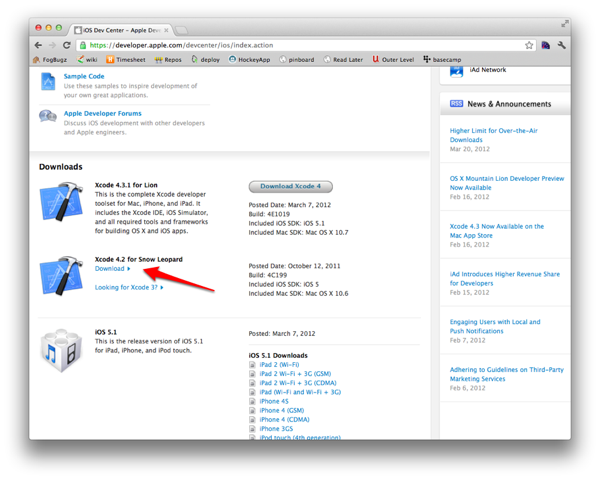Go forward with the forward arrow
This screenshot has height=480, width=600.
pyautogui.click(x=52, y=45)
